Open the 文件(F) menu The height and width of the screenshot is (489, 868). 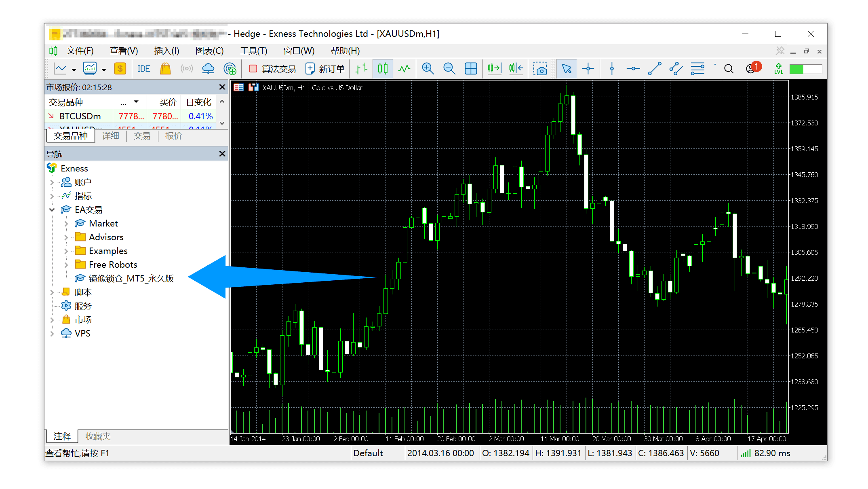coord(80,51)
